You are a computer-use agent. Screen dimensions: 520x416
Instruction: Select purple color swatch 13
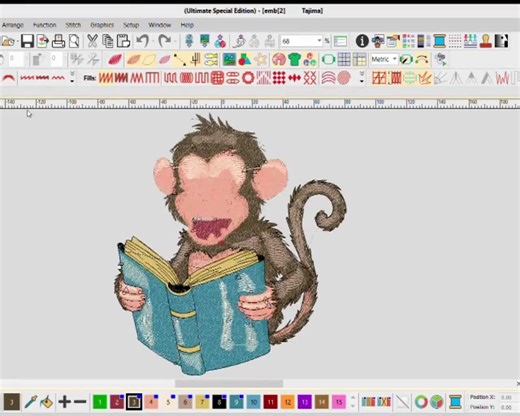304,402
